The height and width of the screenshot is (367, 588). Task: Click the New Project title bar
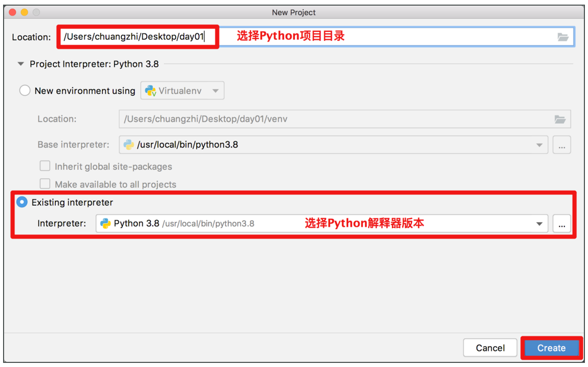click(293, 12)
